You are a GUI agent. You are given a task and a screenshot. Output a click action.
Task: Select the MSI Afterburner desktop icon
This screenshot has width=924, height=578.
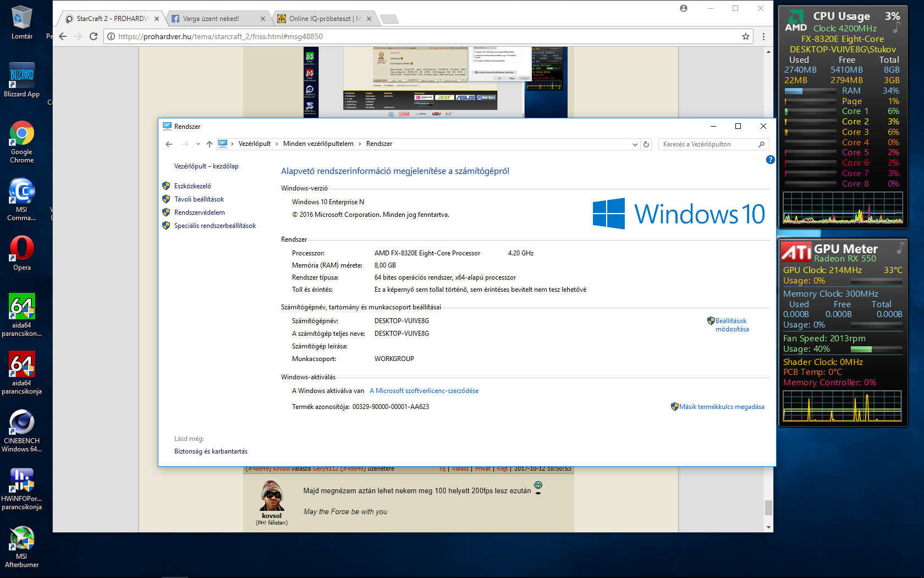(x=21, y=547)
